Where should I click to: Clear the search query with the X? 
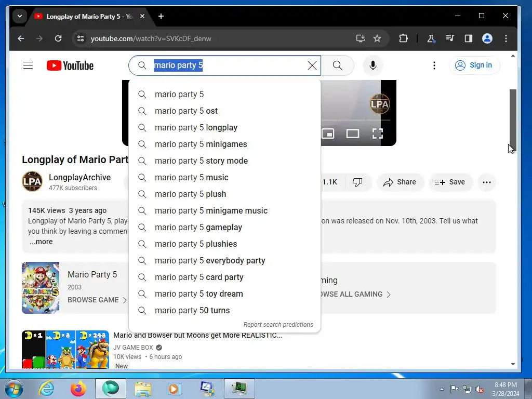(x=312, y=65)
